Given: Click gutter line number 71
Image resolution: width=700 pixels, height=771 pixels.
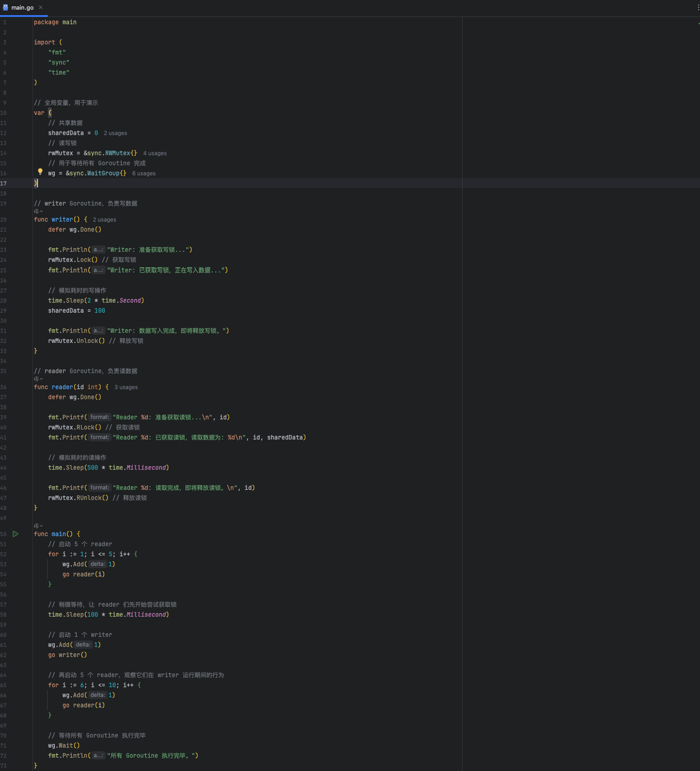Looking at the screenshot, I should (x=3, y=746).
